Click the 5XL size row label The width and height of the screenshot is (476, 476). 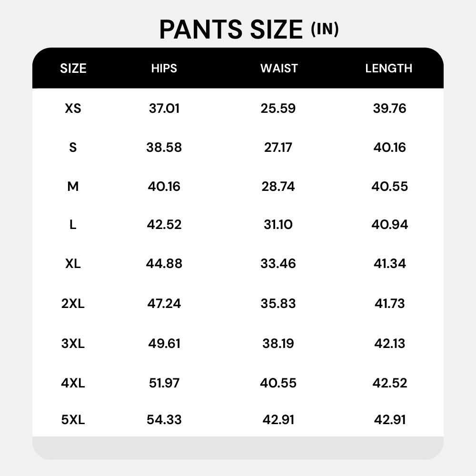(x=73, y=420)
